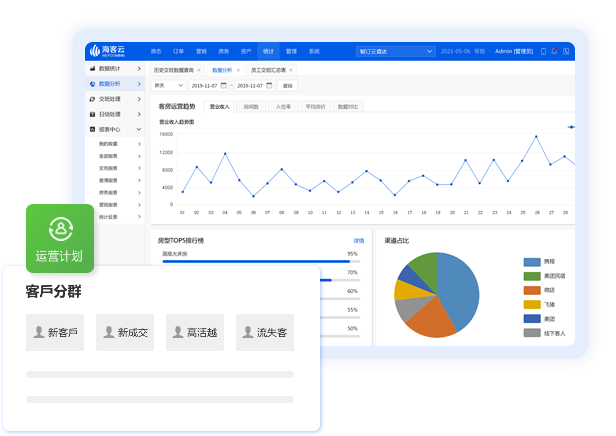Click the 海客云 logo

(106, 50)
